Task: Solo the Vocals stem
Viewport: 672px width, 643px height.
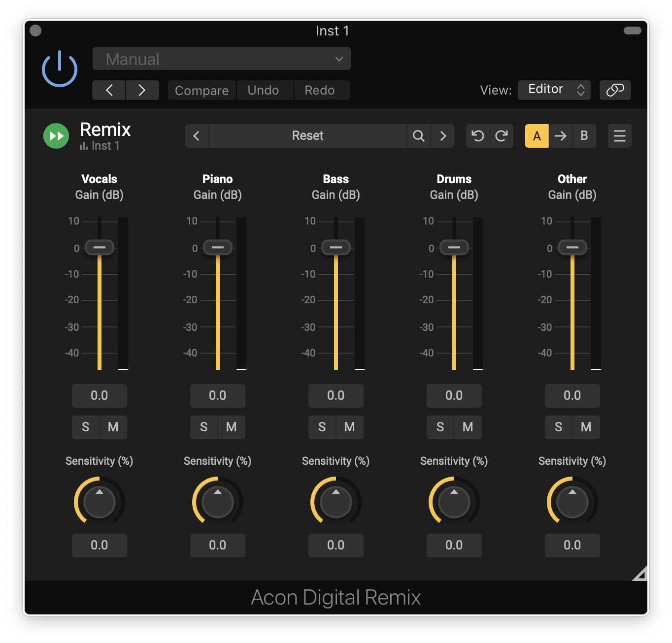Action: (x=86, y=427)
